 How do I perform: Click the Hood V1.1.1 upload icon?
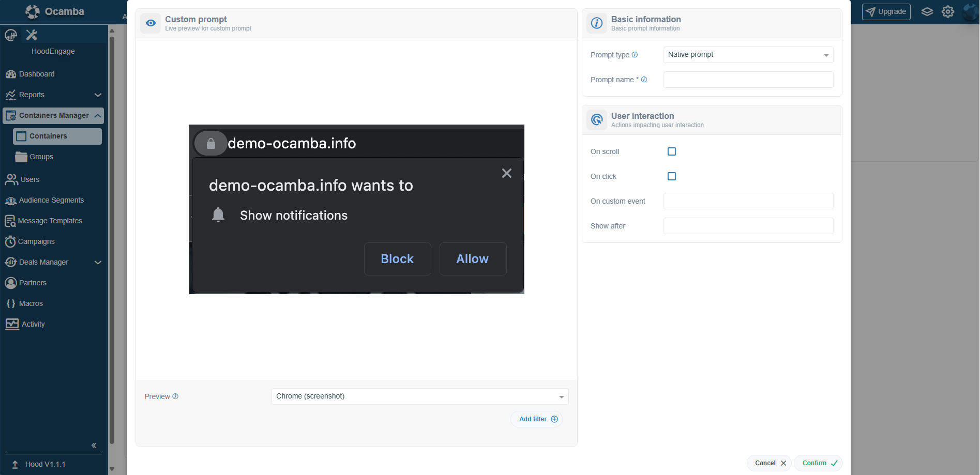click(x=15, y=464)
